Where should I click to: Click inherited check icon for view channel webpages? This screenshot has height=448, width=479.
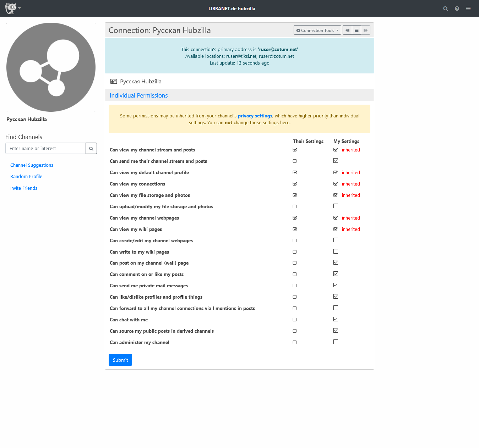pyautogui.click(x=336, y=218)
